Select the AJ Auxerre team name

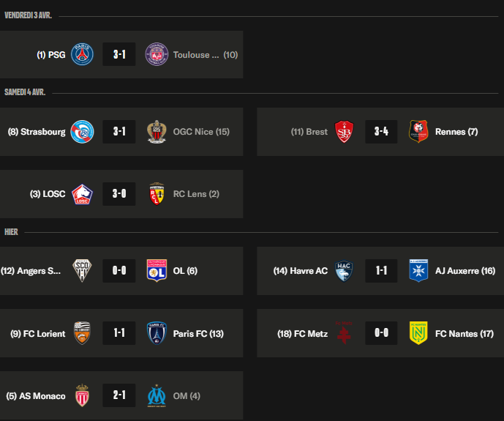(x=465, y=271)
